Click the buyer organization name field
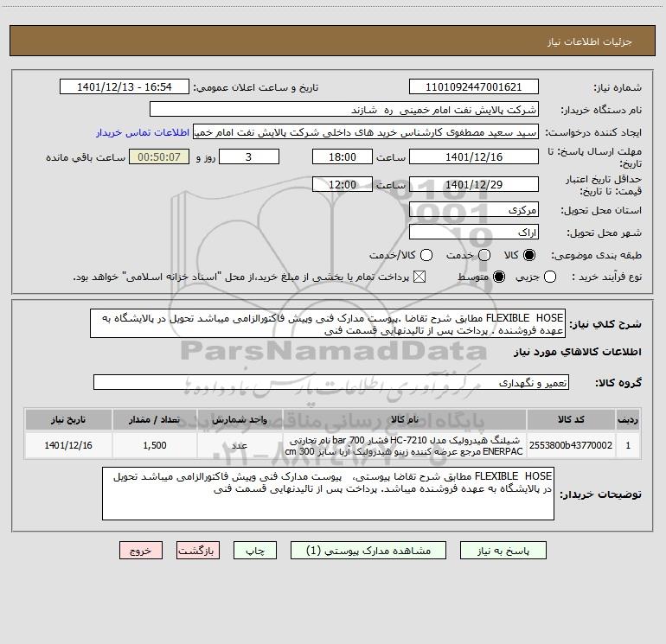 [344, 110]
